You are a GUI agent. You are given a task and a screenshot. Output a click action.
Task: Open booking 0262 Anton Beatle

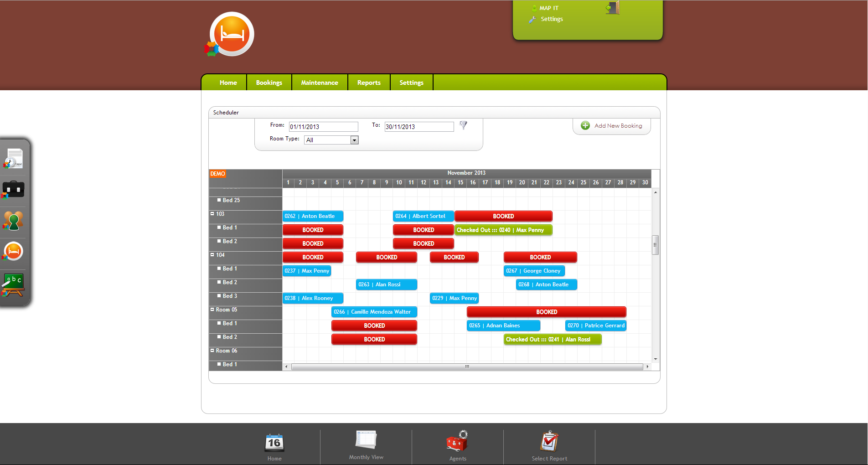[x=313, y=216]
